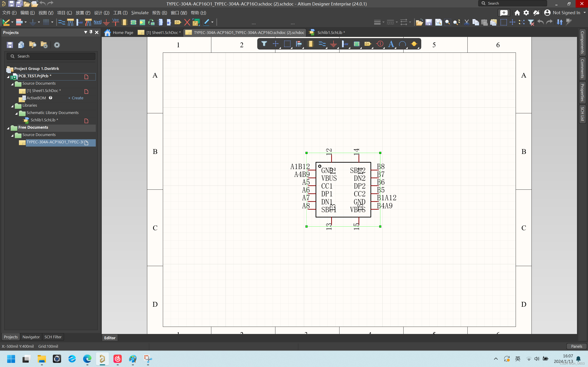Click the Clear Filter icon in toolbar

point(531,22)
